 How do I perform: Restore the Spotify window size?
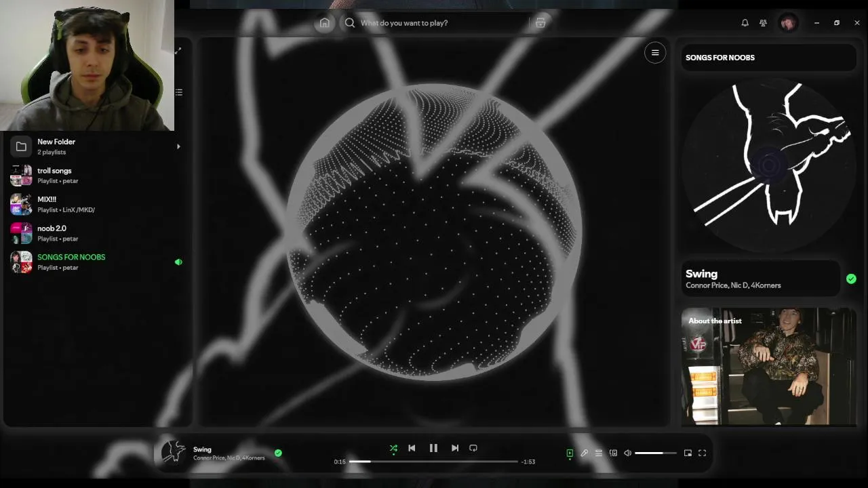[837, 23]
